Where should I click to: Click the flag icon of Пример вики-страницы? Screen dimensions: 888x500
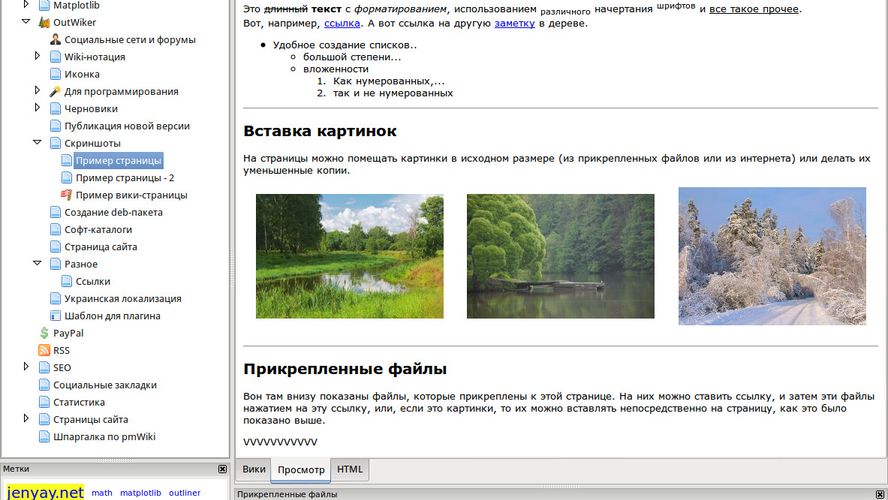(66, 195)
